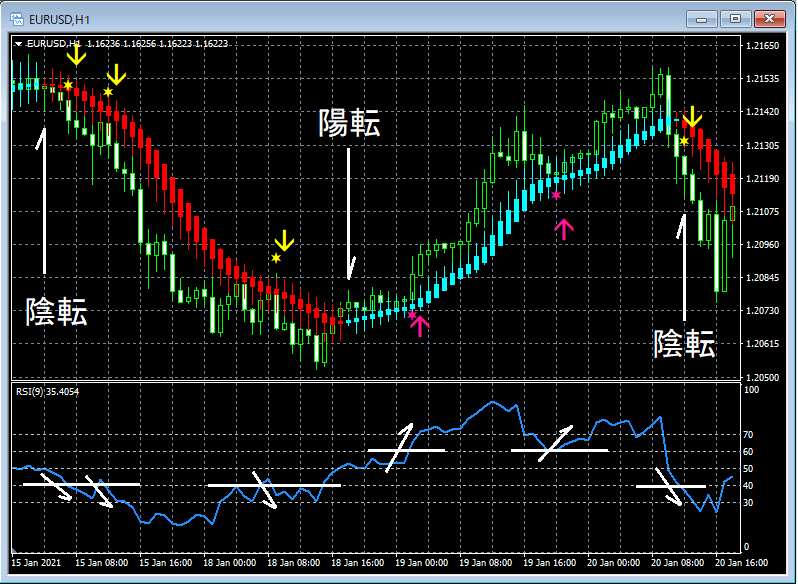Click time axis label 15 Jan 2021
This screenshot has height=584, width=798.
click(36, 563)
